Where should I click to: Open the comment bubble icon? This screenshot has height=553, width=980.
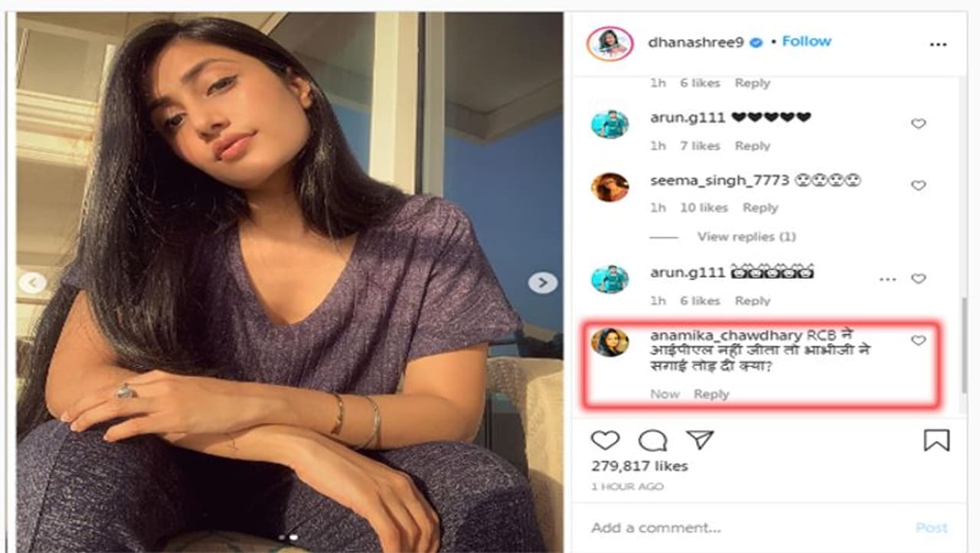click(652, 440)
